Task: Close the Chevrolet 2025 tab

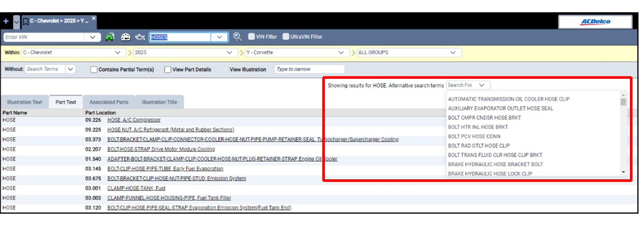Action: tap(94, 18)
